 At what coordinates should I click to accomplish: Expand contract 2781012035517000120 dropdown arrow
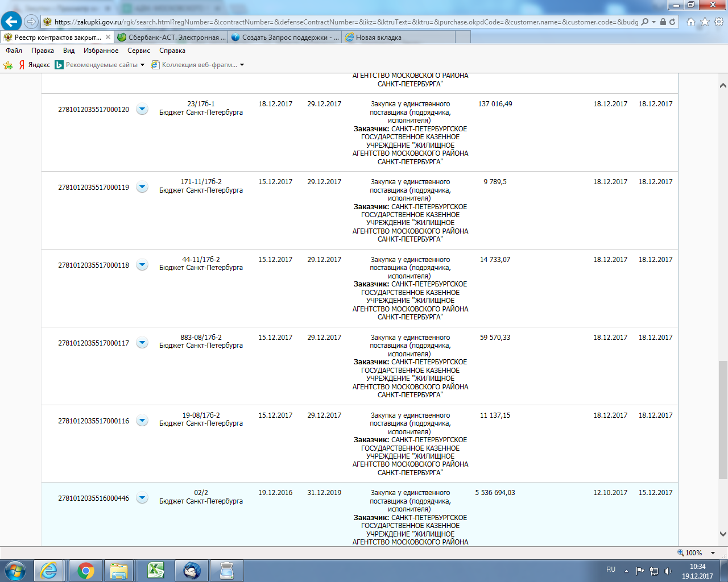coord(142,109)
